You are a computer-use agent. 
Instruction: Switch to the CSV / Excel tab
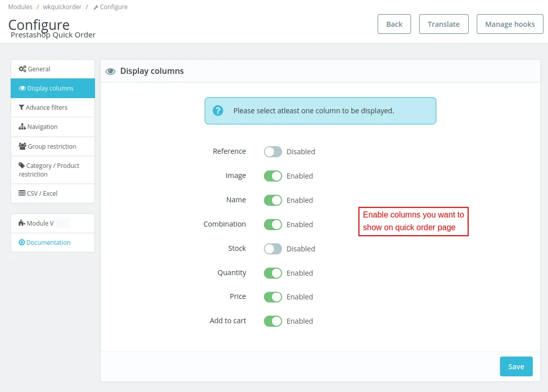point(53,193)
